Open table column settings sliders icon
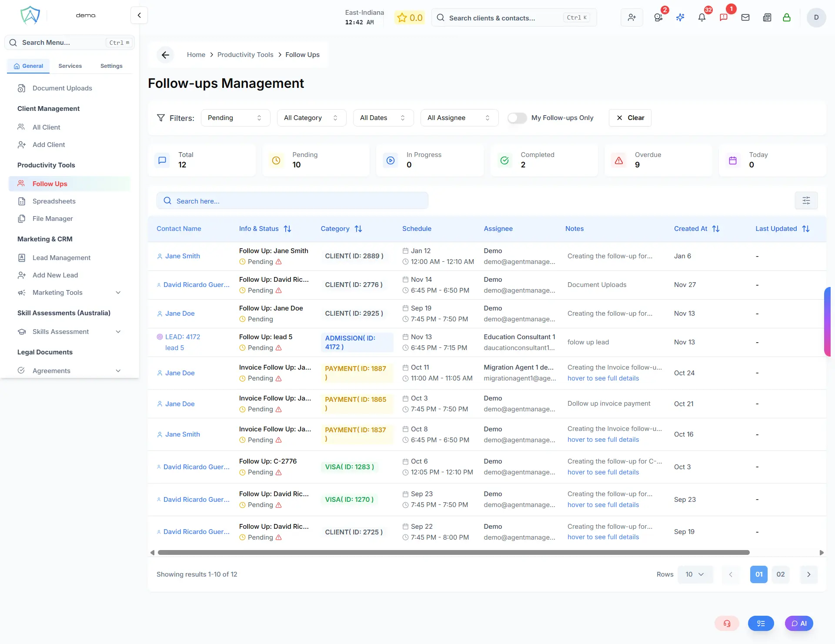The width and height of the screenshot is (835, 644). pos(806,200)
